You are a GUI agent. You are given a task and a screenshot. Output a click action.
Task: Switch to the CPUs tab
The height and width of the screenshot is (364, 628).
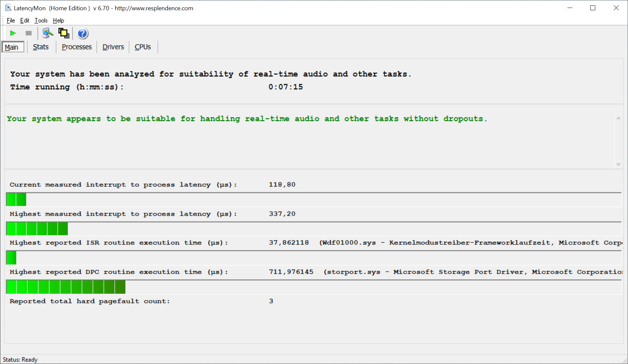pos(143,47)
